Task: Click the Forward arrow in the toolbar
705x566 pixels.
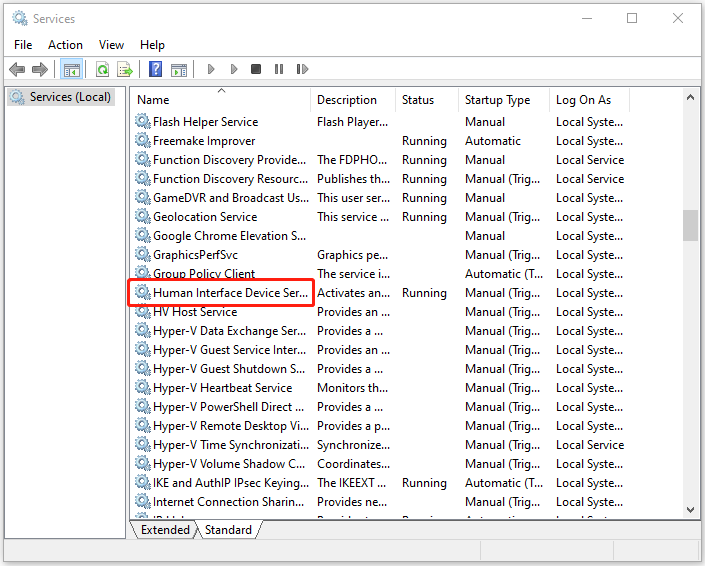Action: click(x=40, y=69)
